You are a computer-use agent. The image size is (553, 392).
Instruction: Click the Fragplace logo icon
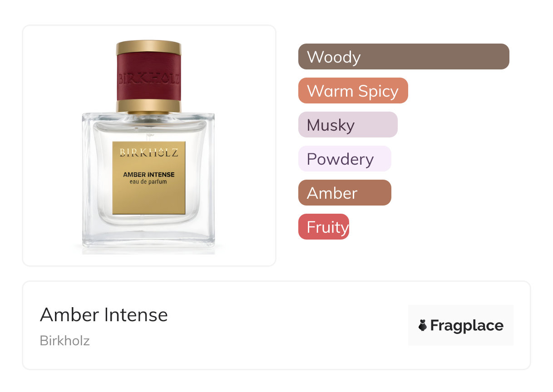pyautogui.click(x=423, y=325)
